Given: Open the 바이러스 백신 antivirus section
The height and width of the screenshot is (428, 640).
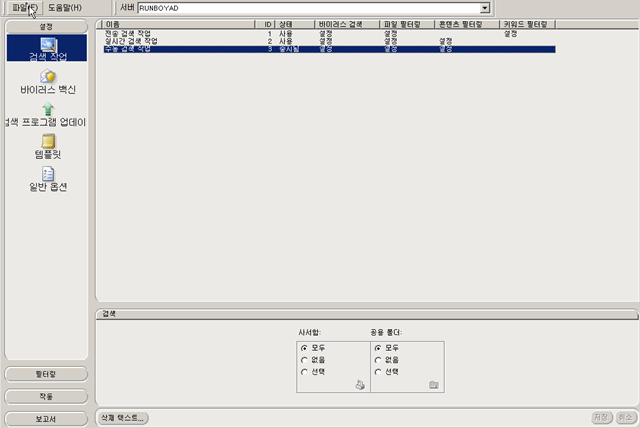Looking at the screenshot, I should pyautogui.click(x=48, y=82).
